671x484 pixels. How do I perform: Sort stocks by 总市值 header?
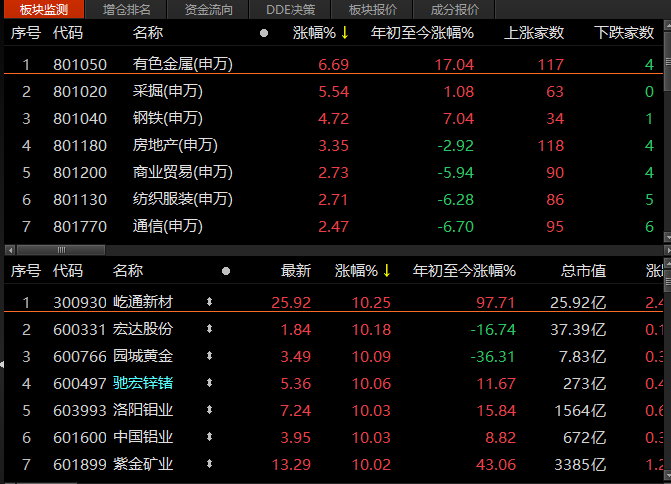tap(583, 271)
